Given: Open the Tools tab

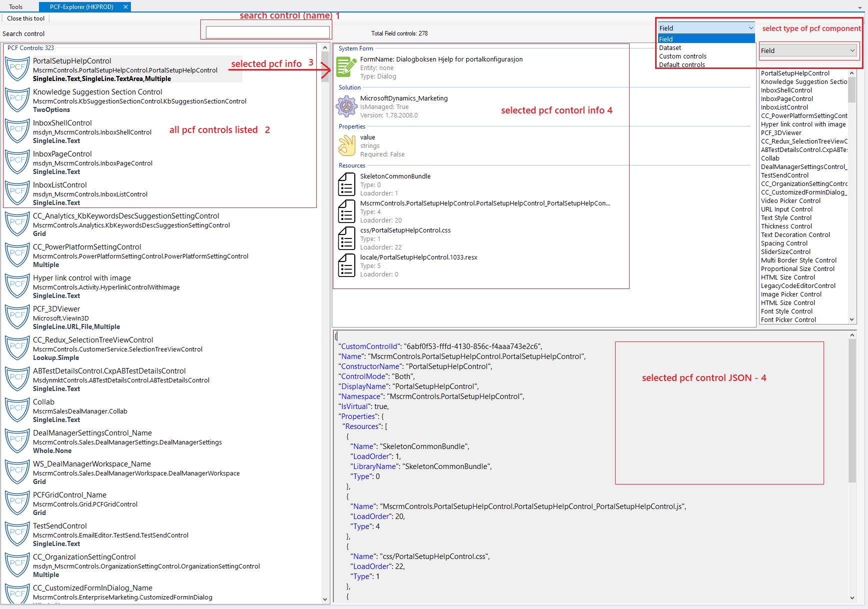Looking at the screenshot, I should tap(16, 7).
